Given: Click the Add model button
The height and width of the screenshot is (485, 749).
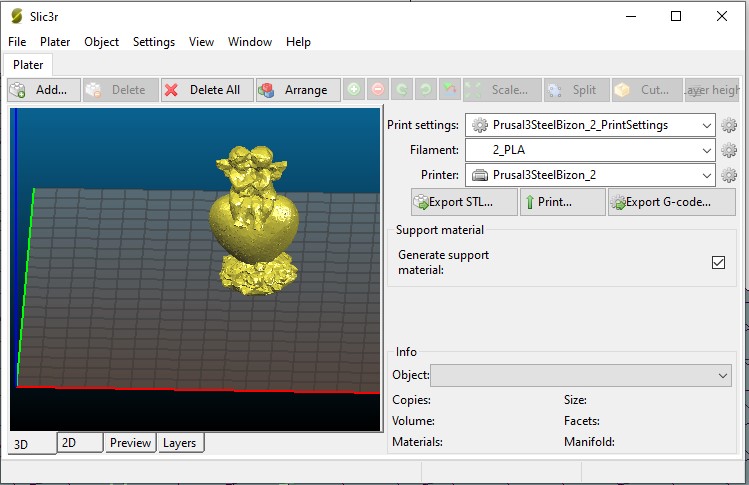Looking at the screenshot, I should tap(43, 90).
